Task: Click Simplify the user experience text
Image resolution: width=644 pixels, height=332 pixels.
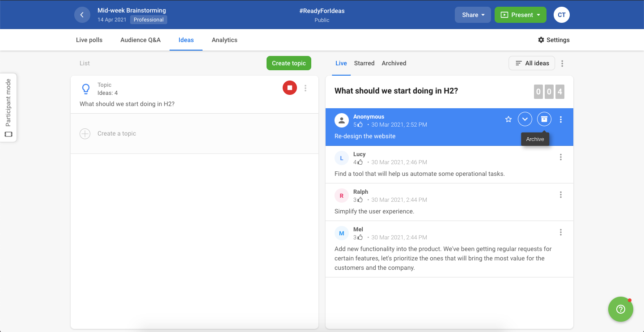Action: [x=374, y=211]
